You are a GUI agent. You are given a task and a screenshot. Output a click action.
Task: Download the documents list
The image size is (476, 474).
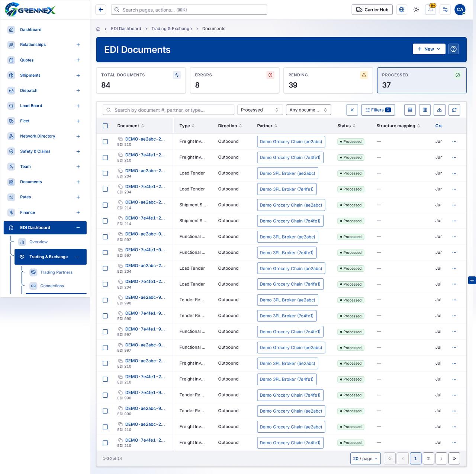[x=440, y=110]
